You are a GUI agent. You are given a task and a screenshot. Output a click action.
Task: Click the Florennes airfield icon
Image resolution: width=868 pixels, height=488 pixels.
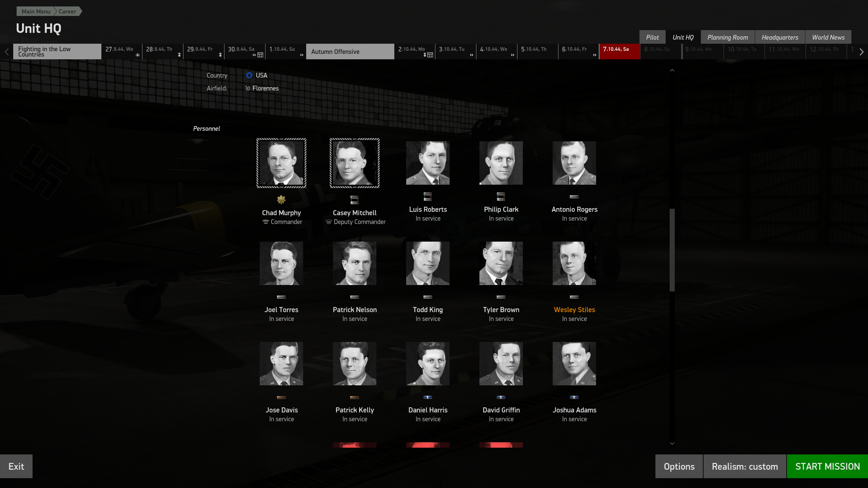tap(248, 88)
